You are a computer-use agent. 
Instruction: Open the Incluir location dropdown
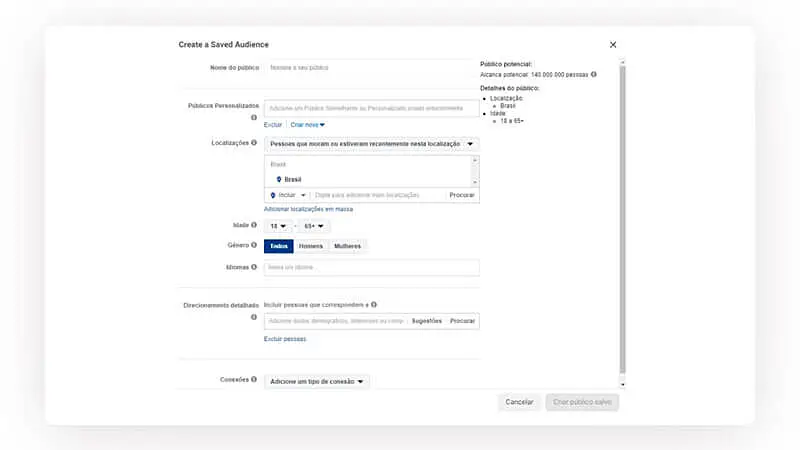click(x=288, y=195)
